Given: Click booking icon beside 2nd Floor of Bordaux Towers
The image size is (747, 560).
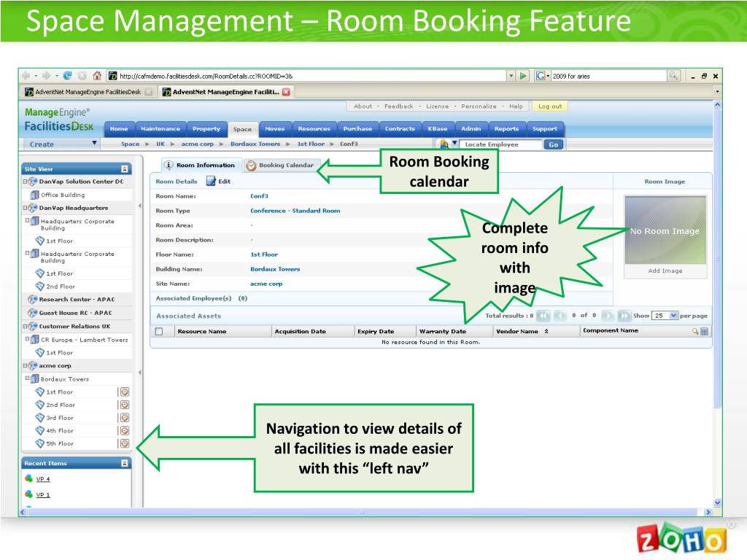Looking at the screenshot, I should [x=124, y=405].
